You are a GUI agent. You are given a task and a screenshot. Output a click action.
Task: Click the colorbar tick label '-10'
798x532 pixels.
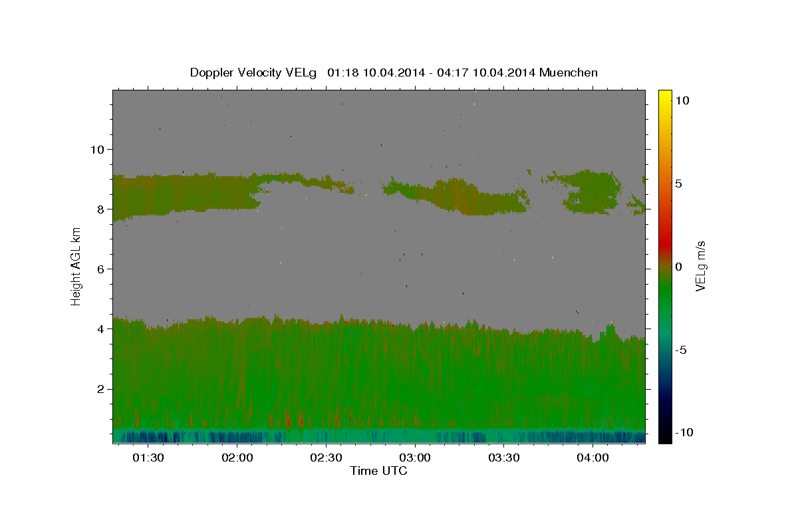pos(683,432)
